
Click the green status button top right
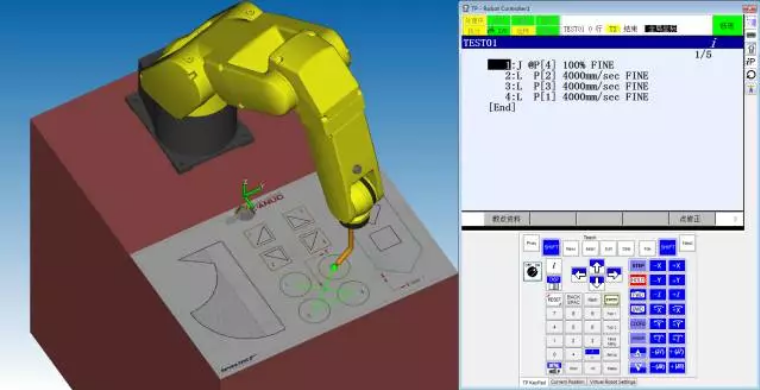[727, 26]
